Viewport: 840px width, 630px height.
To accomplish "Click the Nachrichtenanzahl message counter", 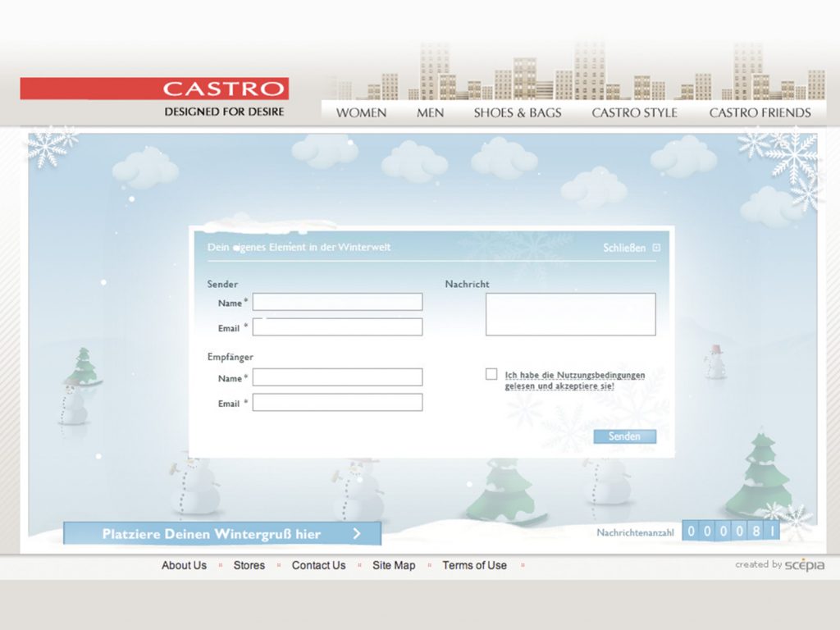I will click(x=731, y=531).
